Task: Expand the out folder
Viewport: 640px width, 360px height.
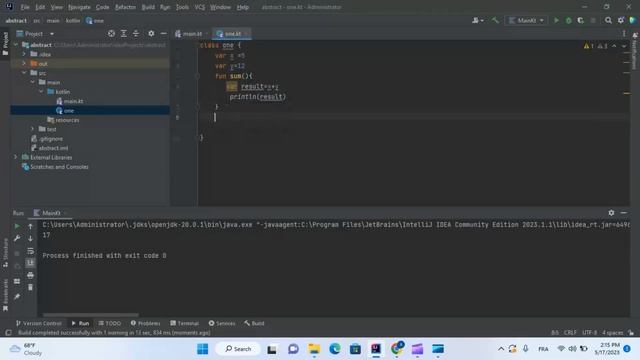Action: point(24,63)
